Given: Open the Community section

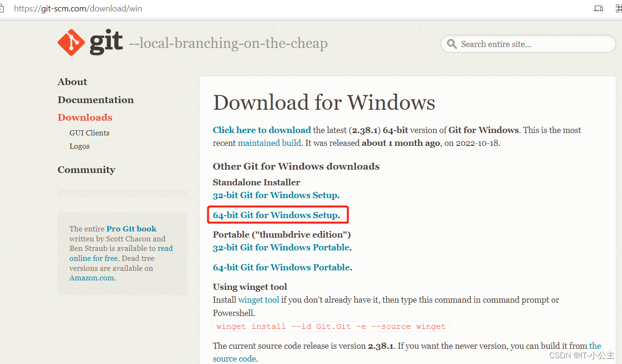Looking at the screenshot, I should click(x=86, y=170).
